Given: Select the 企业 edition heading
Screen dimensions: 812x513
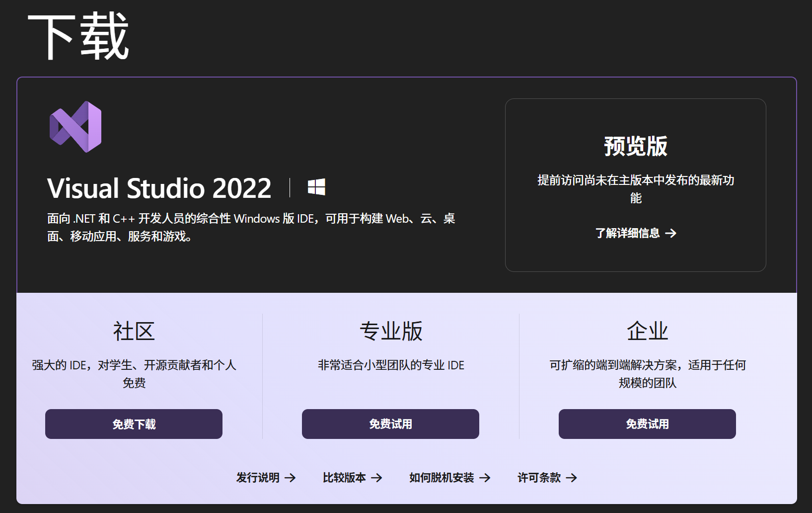Looking at the screenshot, I should 647,331.
